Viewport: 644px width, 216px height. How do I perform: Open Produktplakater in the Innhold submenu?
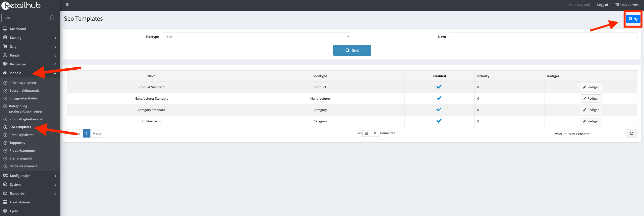[x=21, y=135]
